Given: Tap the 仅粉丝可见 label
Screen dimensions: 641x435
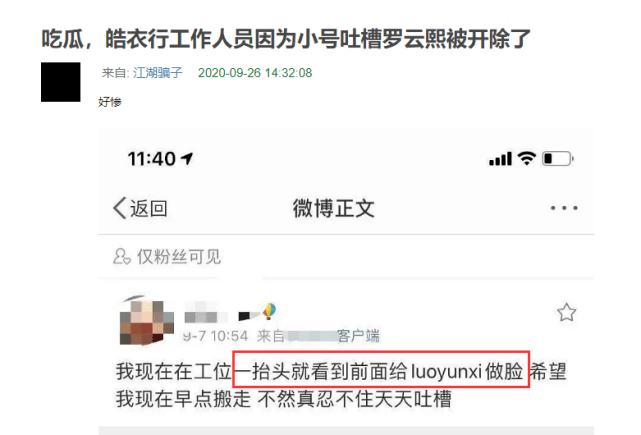Looking at the screenshot, I should (179, 257).
